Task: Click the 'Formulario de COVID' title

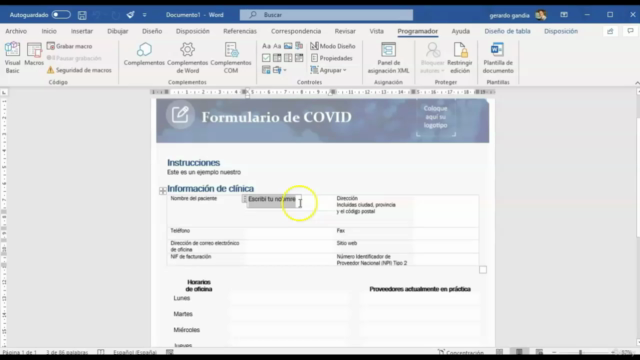Action: tap(276, 118)
